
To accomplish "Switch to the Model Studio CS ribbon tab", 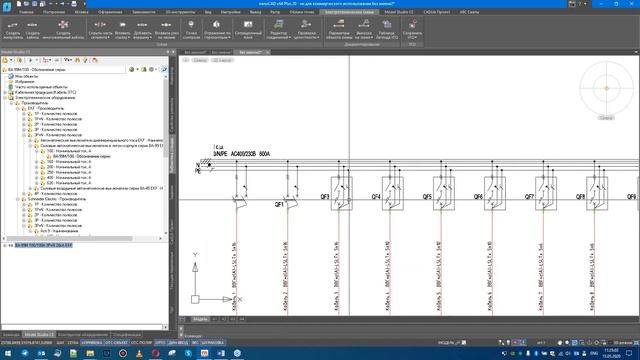I will (x=399, y=12).
